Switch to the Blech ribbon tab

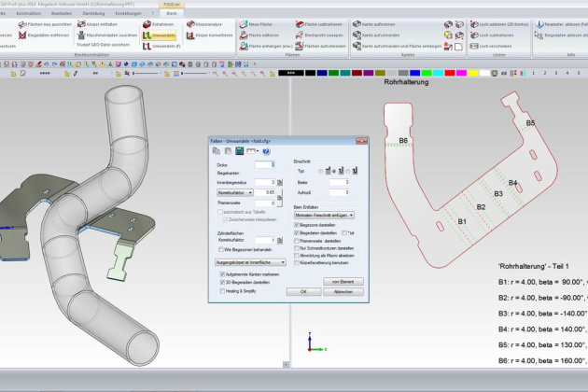click(x=170, y=13)
